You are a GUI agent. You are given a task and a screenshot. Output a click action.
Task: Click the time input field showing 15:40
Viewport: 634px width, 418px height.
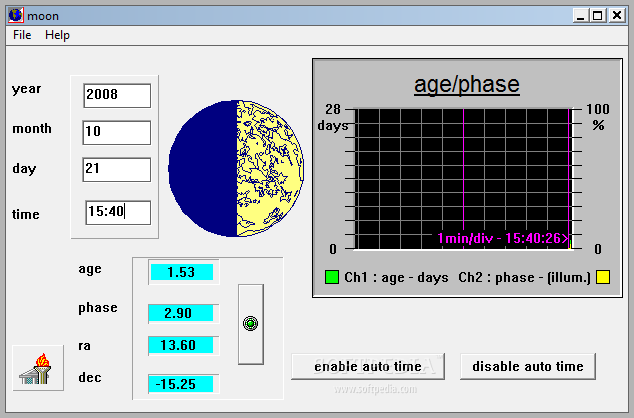[x=118, y=212]
